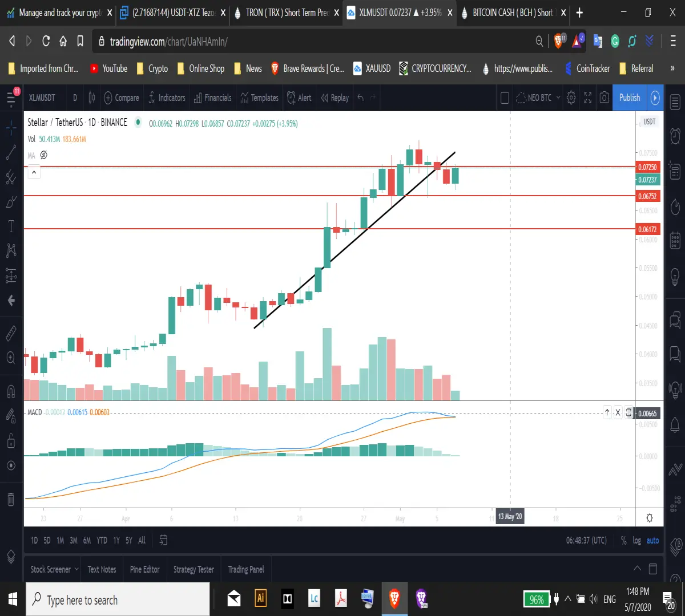Click the blue Publish button
This screenshot has height=616, width=685.
[x=630, y=98]
